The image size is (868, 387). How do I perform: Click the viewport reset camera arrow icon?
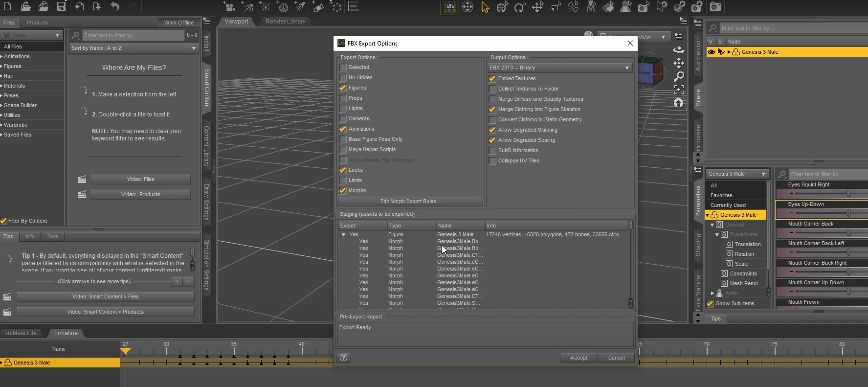(x=679, y=103)
